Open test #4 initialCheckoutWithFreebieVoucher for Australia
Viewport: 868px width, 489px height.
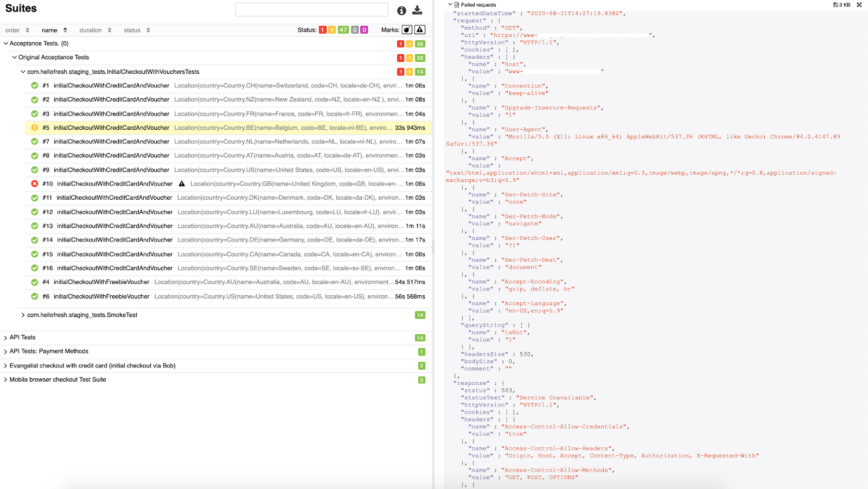point(228,282)
